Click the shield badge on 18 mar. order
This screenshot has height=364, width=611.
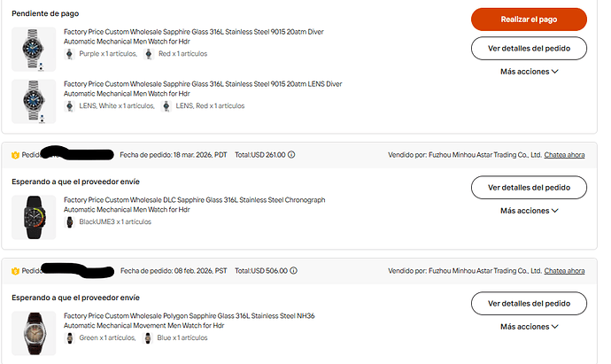point(16,155)
